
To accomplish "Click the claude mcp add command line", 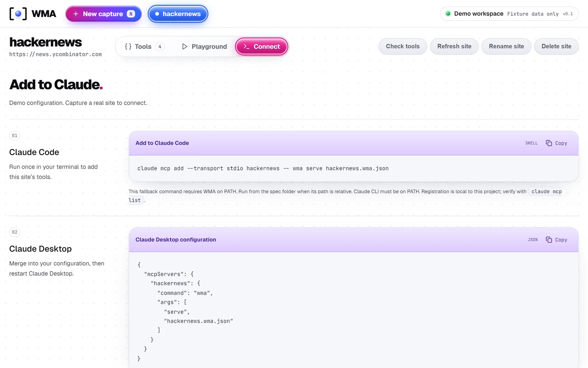I will 263,169.
